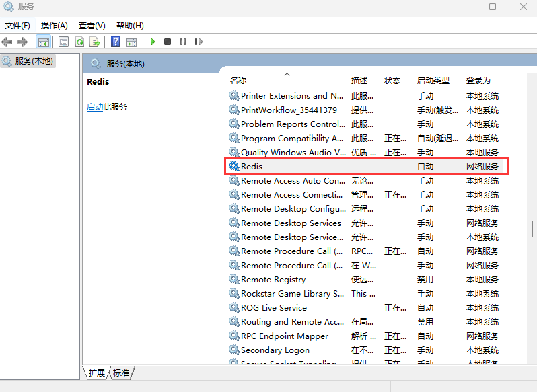Viewport: 537px width, 392px height.
Task: Click the vertical scrollbar thumb in services list
Action: pos(532,229)
